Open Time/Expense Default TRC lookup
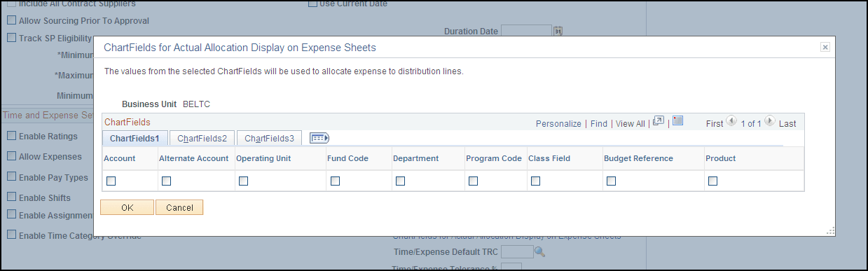Viewport: 868px width, 271px height. [x=539, y=251]
